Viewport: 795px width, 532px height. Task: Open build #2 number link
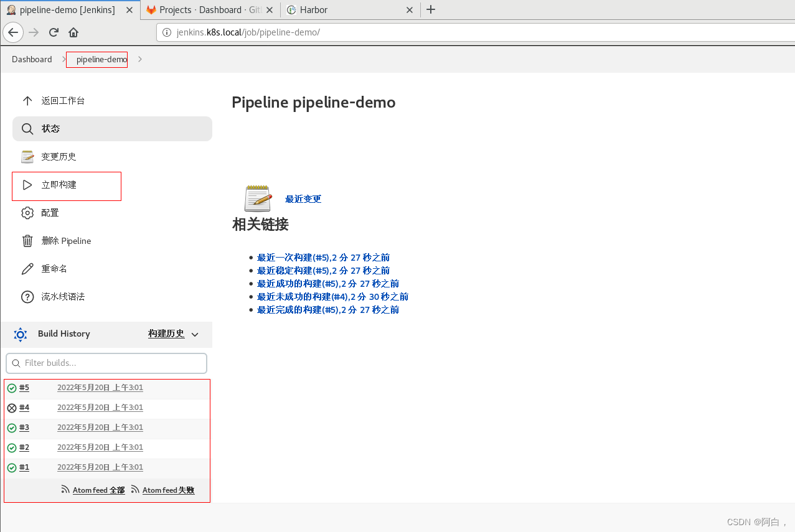[x=24, y=447]
